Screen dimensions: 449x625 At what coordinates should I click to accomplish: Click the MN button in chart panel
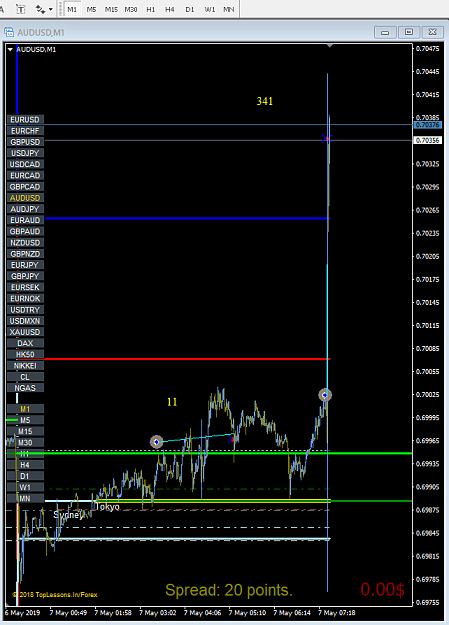pyautogui.click(x=25, y=498)
